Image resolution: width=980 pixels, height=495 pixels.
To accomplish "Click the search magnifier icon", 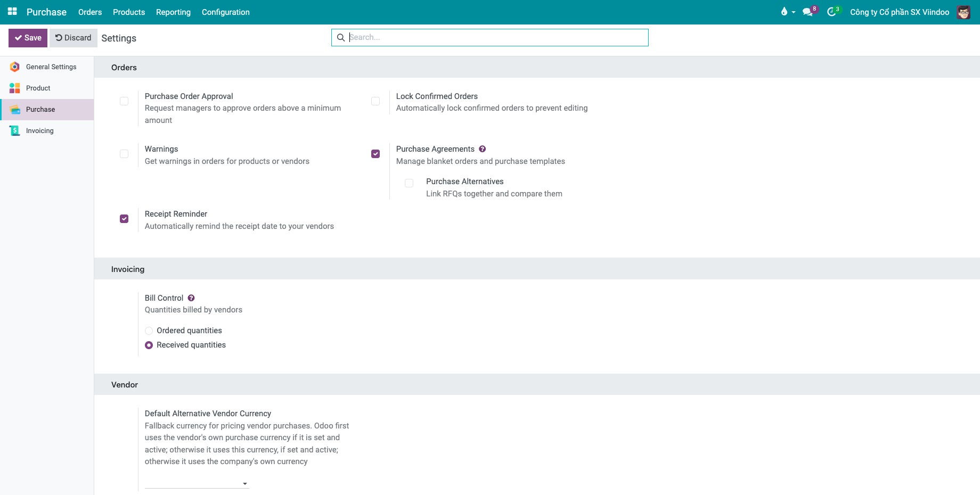I will coord(341,38).
